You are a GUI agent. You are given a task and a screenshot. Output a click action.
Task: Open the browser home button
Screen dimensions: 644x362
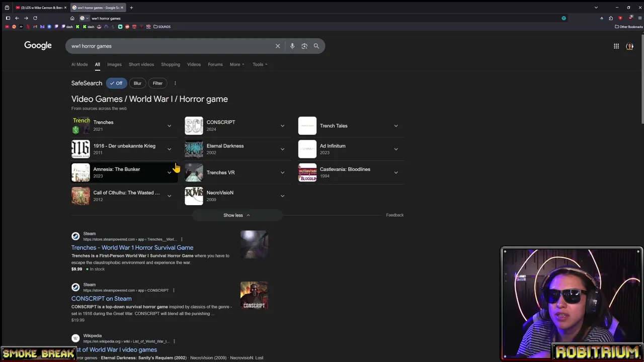pyautogui.click(x=72, y=18)
